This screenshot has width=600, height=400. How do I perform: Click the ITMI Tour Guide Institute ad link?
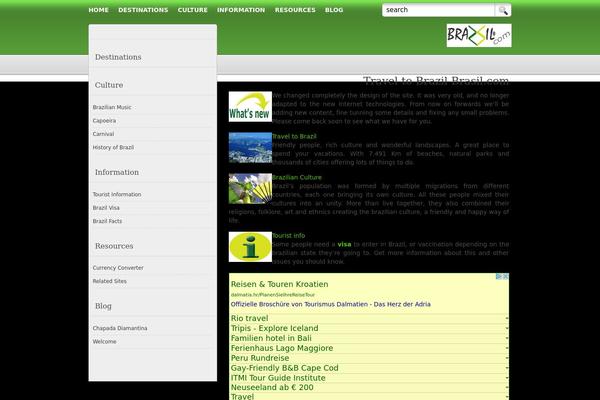click(x=278, y=378)
